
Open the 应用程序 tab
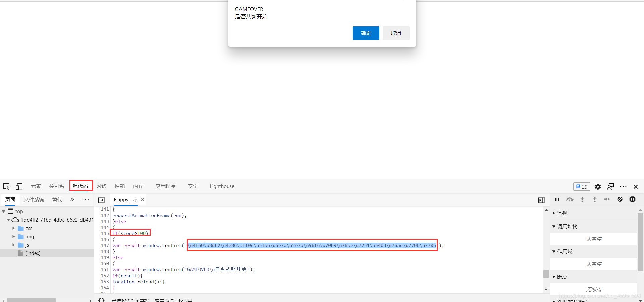tap(165, 186)
